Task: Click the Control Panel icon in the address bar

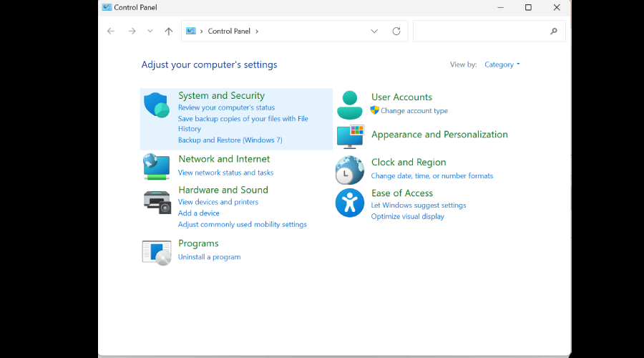Action: [x=191, y=31]
